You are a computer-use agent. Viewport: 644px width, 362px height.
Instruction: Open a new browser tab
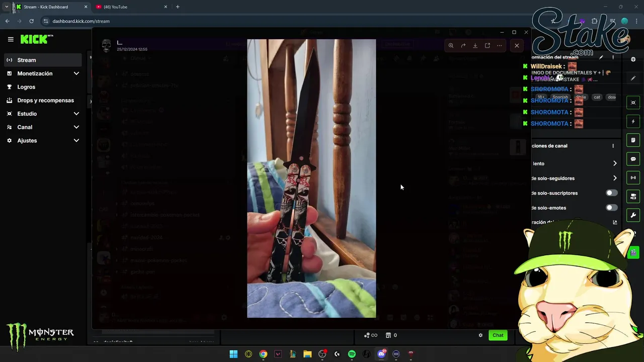pyautogui.click(x=178, y=7)
